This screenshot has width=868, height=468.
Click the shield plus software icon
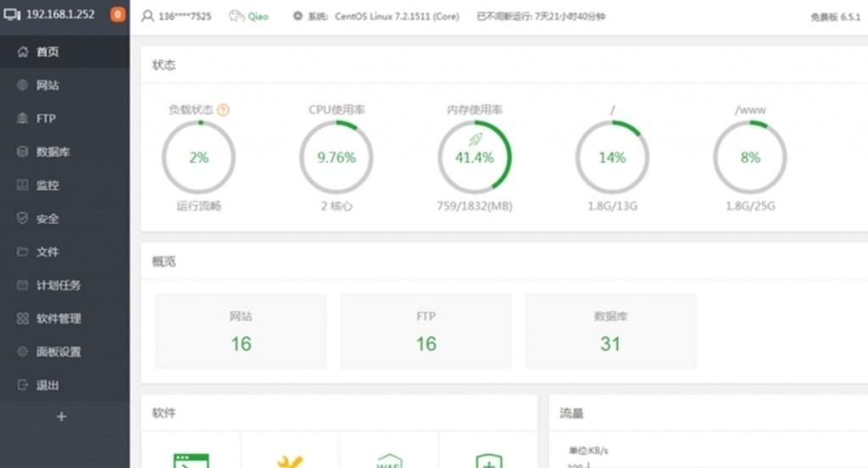tap(488, 460)
